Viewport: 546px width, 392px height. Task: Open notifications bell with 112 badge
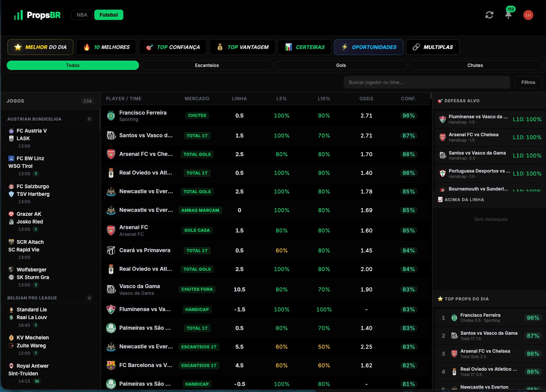508,15
